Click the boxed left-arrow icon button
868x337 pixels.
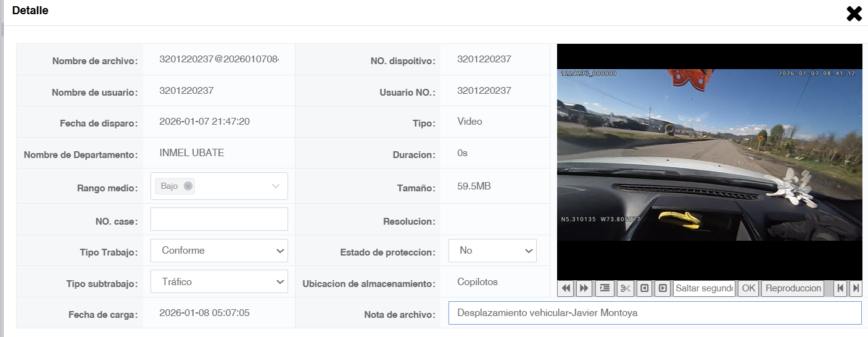click(644, 288)
